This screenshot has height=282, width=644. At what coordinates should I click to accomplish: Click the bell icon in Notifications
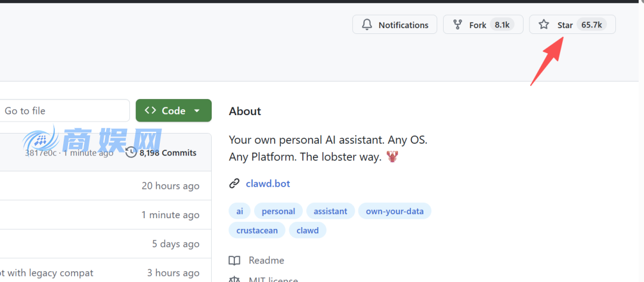point(367,25)
